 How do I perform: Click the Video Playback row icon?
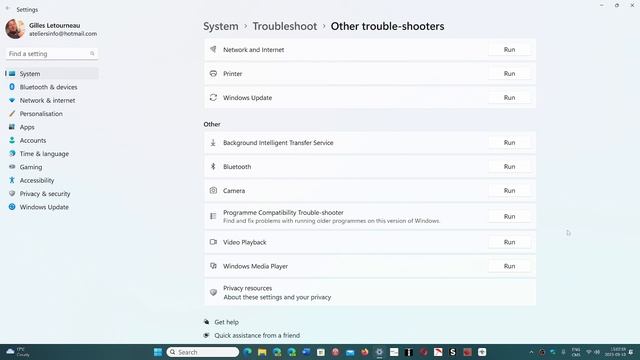point(213,242)
